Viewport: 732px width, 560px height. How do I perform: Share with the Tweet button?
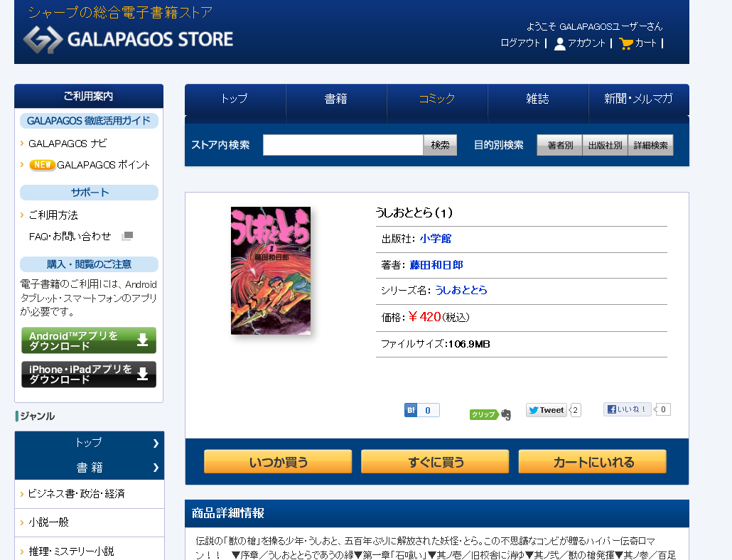pos(547,410)
